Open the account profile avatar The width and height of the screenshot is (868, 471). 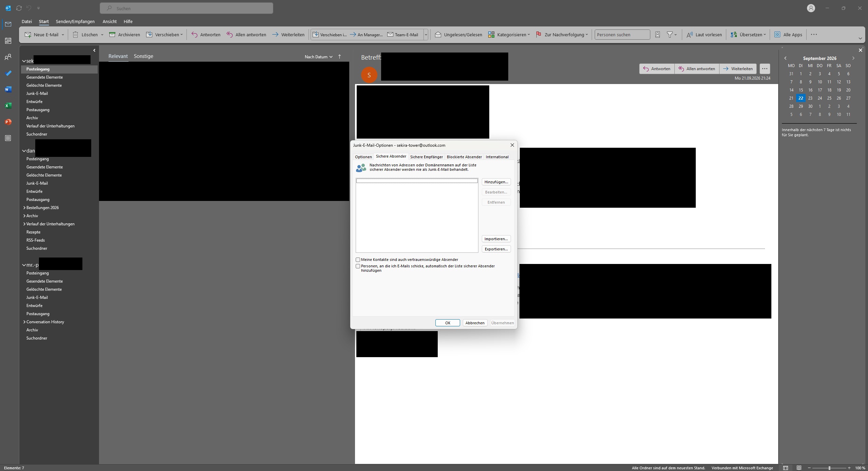[811, 8]
